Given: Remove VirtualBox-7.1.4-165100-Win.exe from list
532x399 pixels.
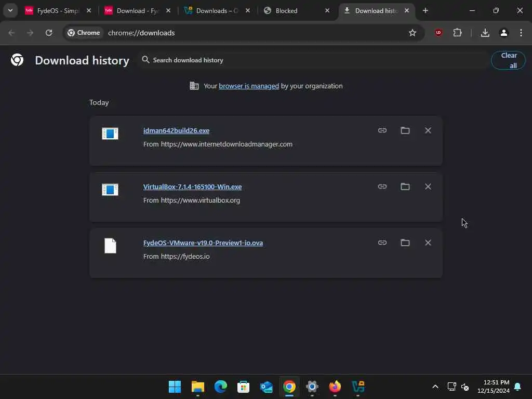Looking at the screenshot, I should (x=428, y=187).
